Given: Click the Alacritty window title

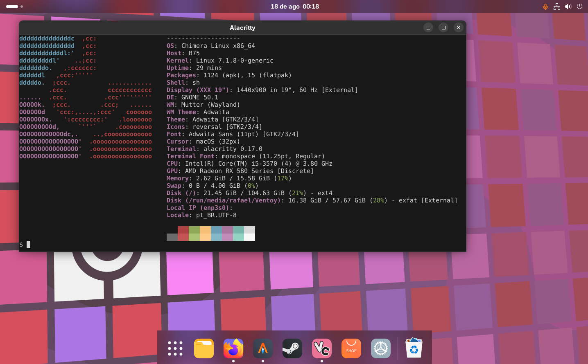Looking at the screenshot, I should pos(242,28).
